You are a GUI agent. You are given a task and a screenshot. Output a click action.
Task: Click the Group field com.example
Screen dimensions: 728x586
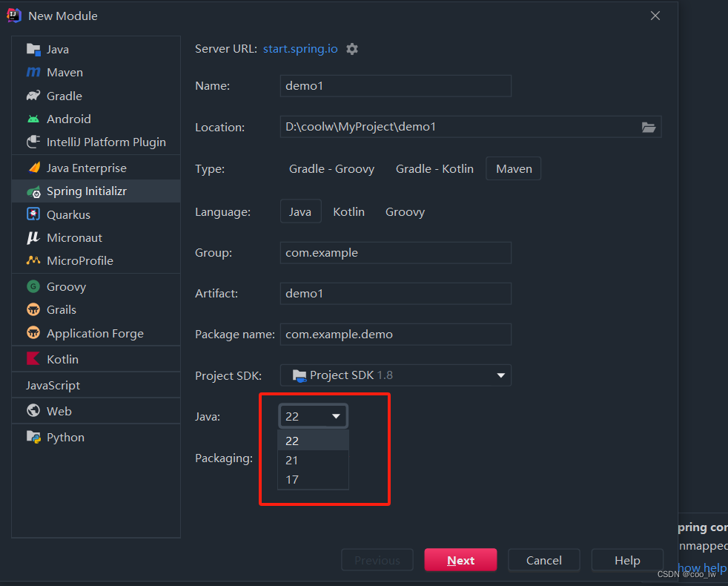point(396,253)
